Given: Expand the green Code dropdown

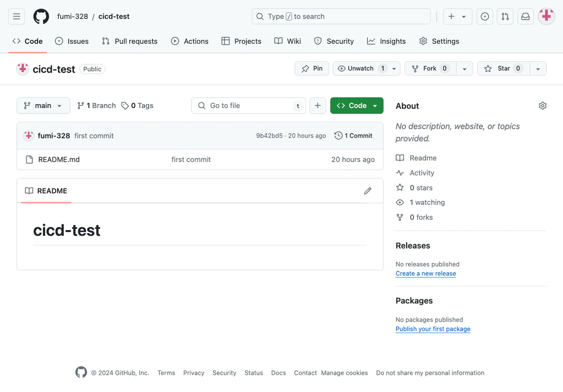Looking at the screenshot, I should [x=375, y=105].
